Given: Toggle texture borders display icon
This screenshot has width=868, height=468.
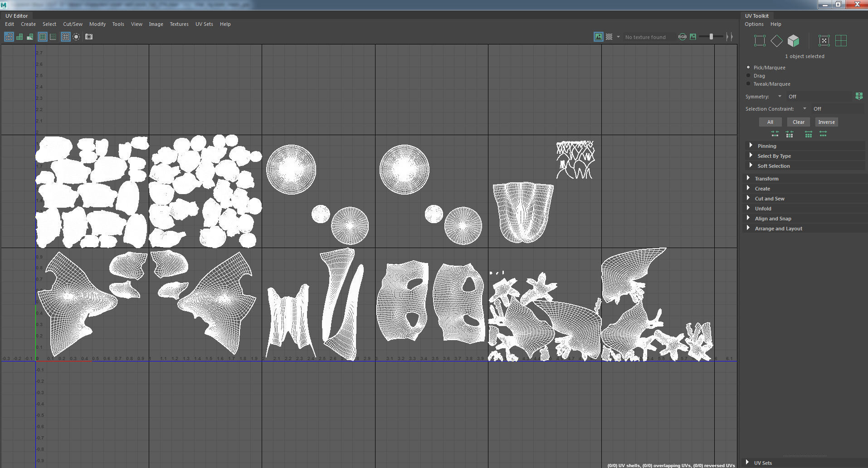Looking at the screenshot, I should point(43,37).
